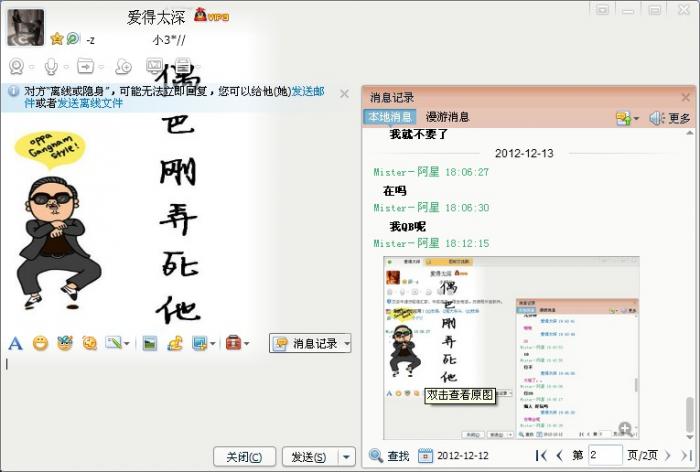Click the 2012-12-12 date text
The width and height of the screenshot is (700, 472).
coord(463,455)
